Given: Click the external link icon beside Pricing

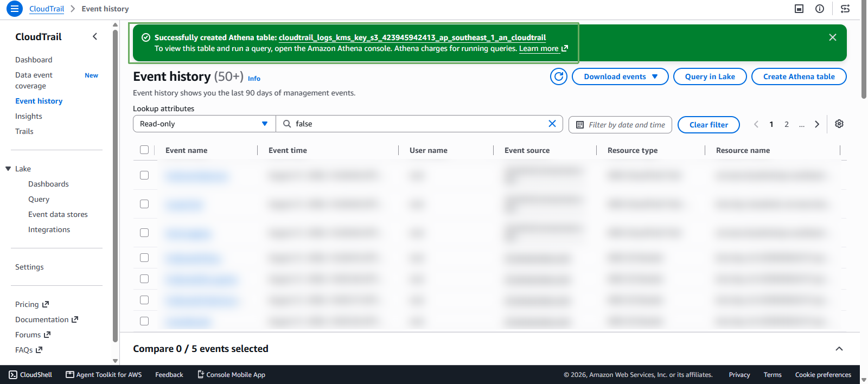Looking at the screenshot, I should click(46, 304).
